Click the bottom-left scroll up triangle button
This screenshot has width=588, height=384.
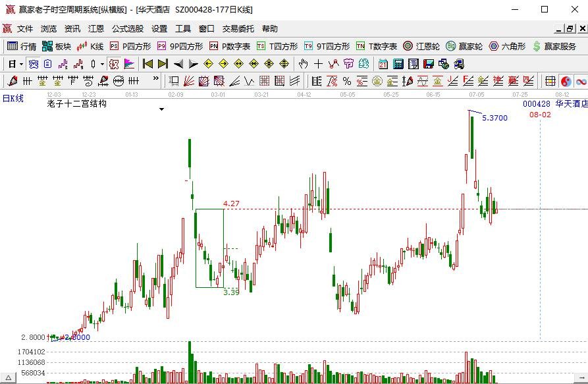[x=9, y=377]
